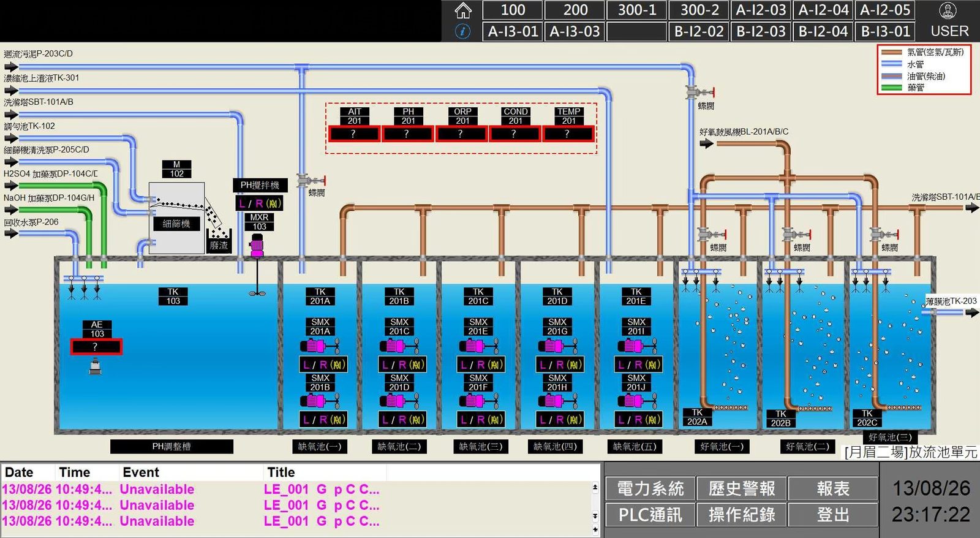
Task: Open page A-I2-04
Action: click(823, 10)
